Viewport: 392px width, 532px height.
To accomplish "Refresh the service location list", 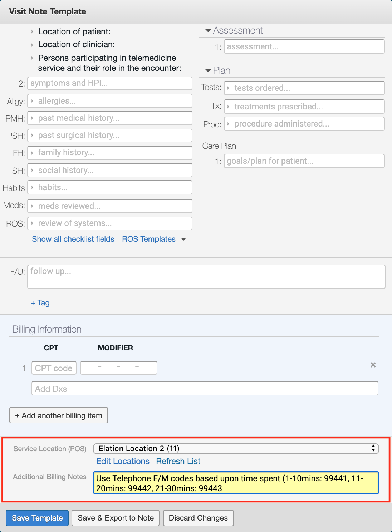I will (178, 461).
